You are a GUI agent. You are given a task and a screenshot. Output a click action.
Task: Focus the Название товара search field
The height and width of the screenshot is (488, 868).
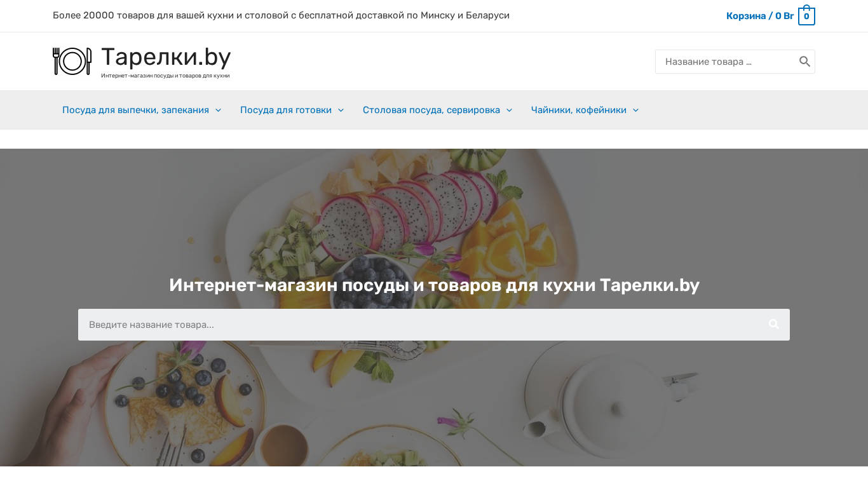(x=728, y=62)
